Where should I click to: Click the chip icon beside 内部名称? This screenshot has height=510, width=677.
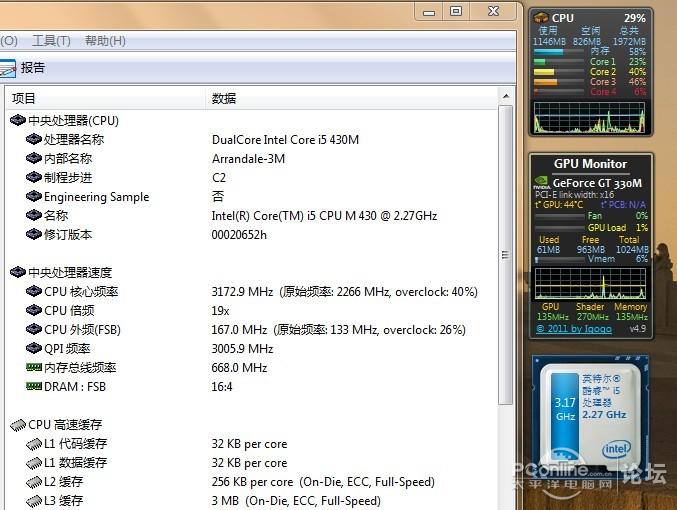(x=33, y=158)
